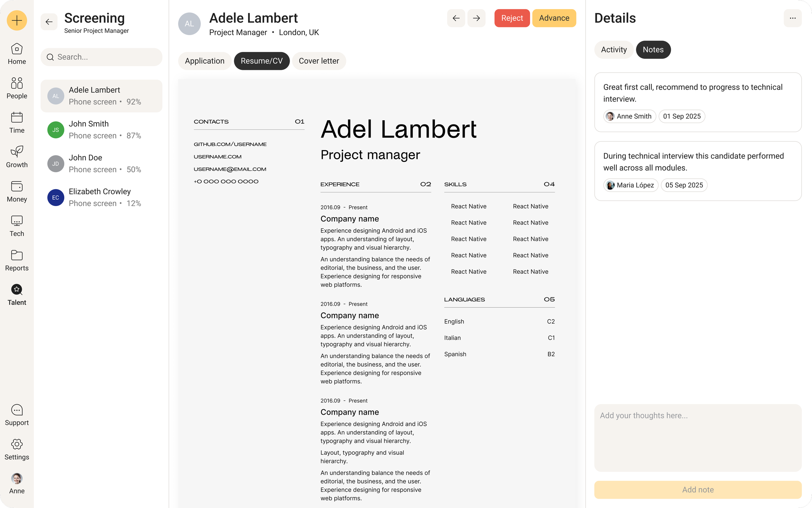Switch to the Activity tab
This screenshot has width=812, height=508.
coord(614,50)
